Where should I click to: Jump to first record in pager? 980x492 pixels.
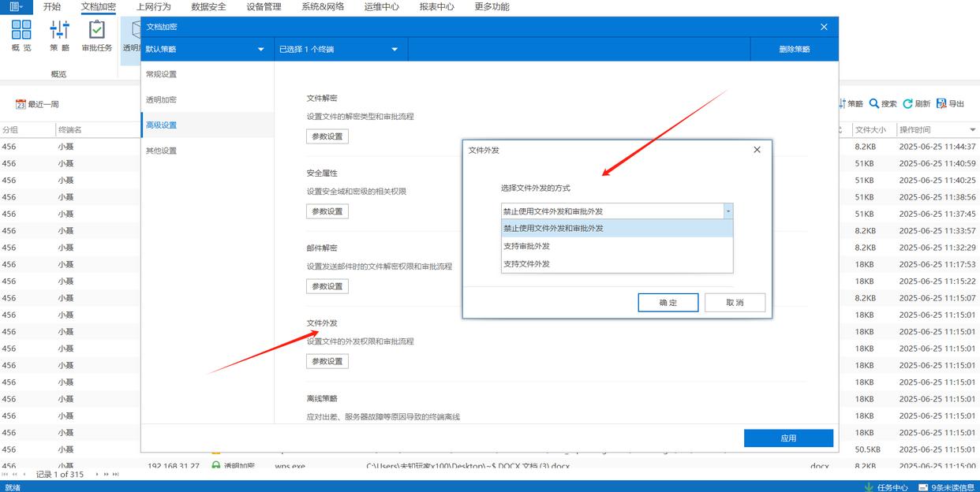click(x=5, y=475)
